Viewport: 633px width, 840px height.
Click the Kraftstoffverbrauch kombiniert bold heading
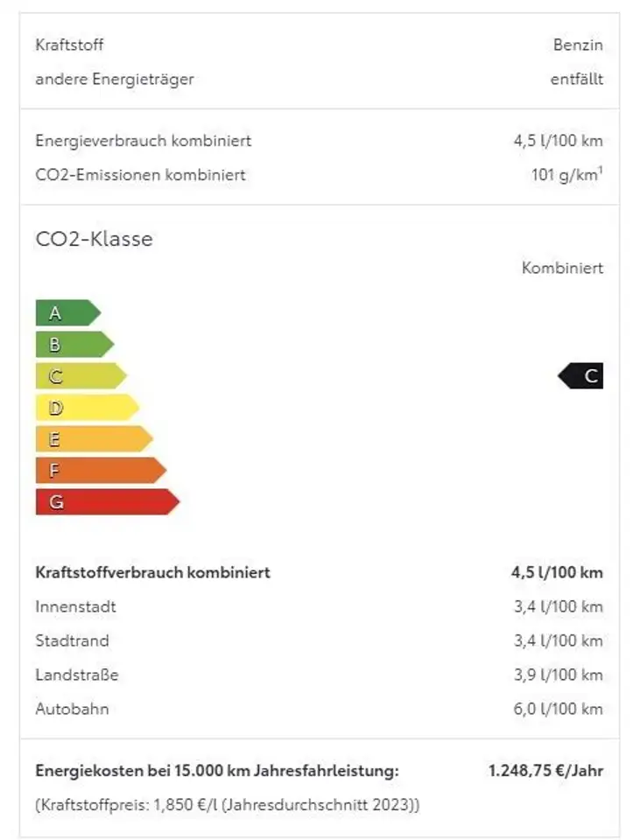(x=152, y=573)
